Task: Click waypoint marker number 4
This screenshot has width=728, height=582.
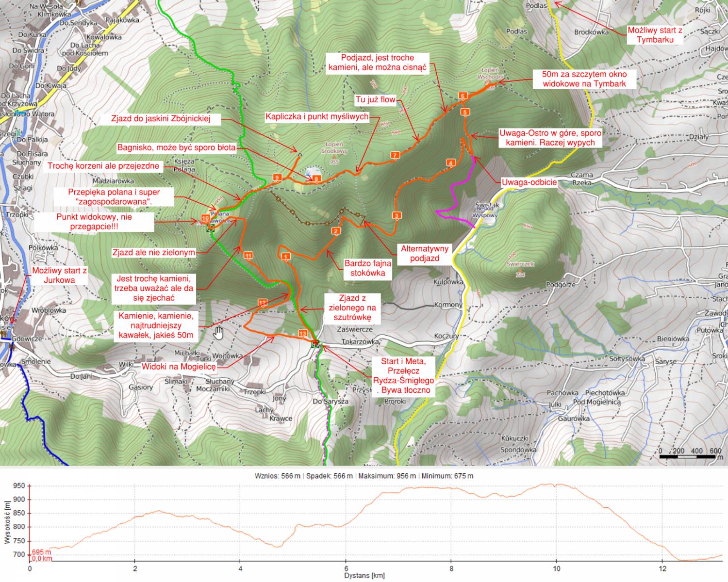Action: (451, 163)
